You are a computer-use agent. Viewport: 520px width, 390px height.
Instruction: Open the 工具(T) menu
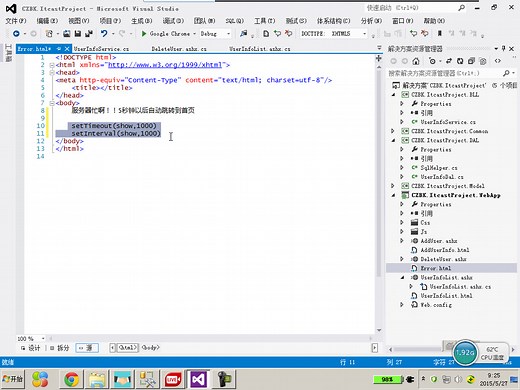[264, 21]
